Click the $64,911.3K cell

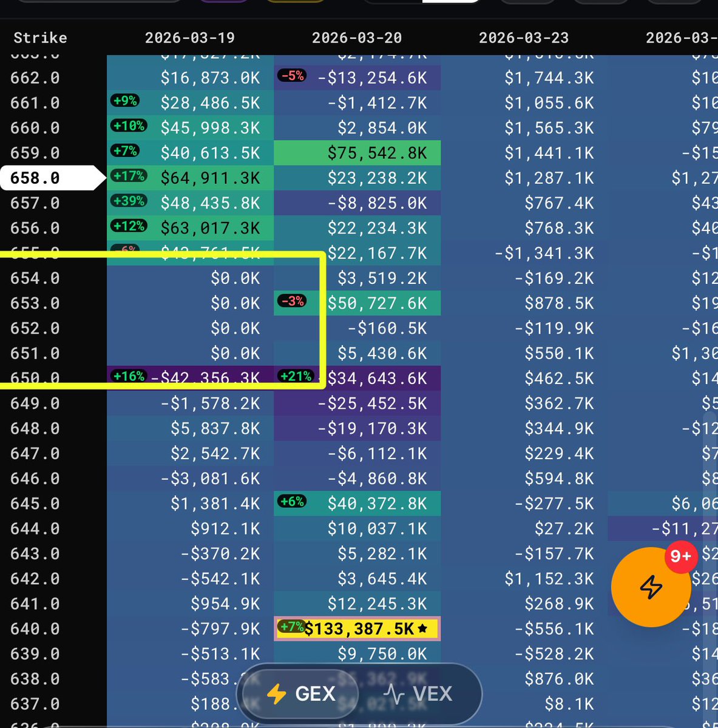[191, 178]
